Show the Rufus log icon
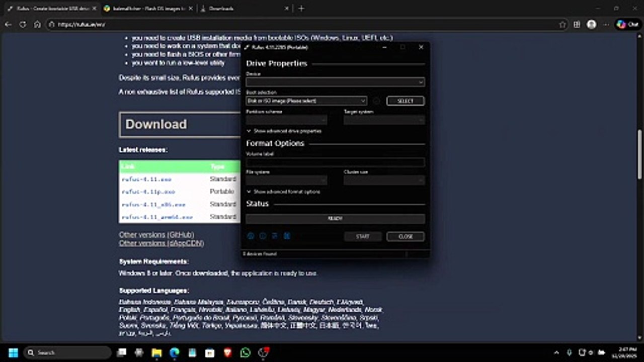 click(287, 236)
